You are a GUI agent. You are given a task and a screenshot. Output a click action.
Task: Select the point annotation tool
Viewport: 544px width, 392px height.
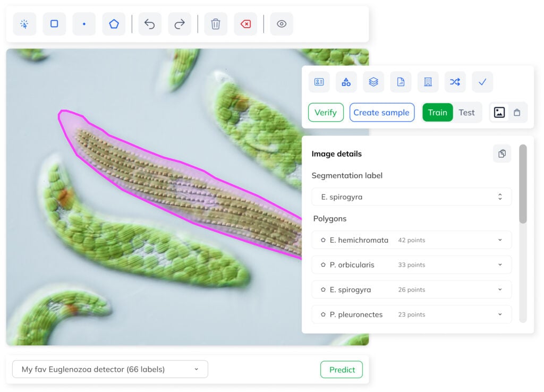pos(84,24)
